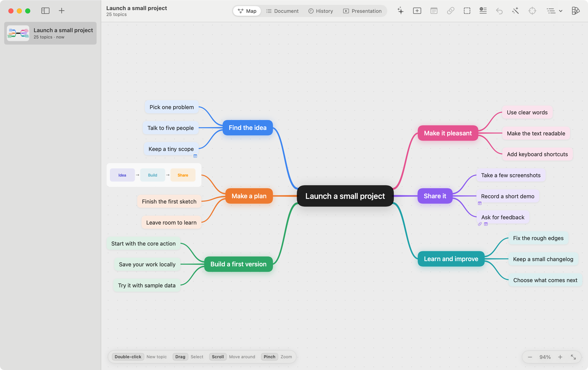Select the Choose what comes next topic
This screenshot has width=588, height=370.
click(x=545, y=280)
